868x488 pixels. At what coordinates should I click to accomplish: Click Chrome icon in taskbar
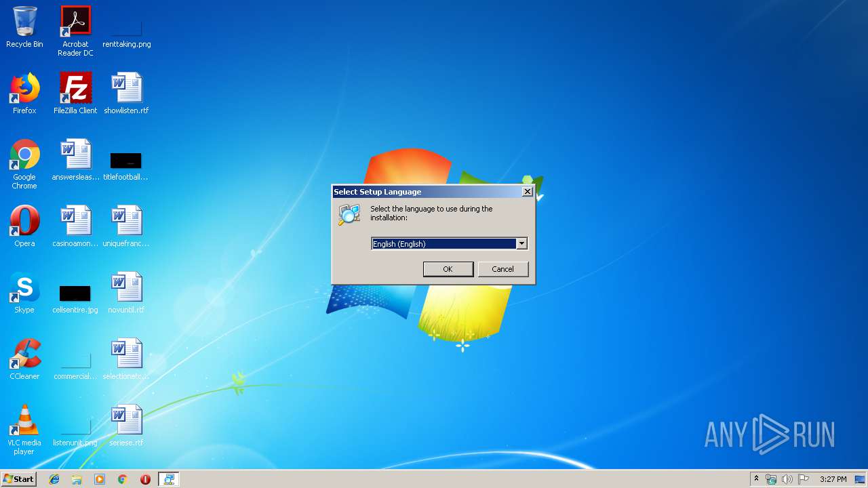coord(123,479)
